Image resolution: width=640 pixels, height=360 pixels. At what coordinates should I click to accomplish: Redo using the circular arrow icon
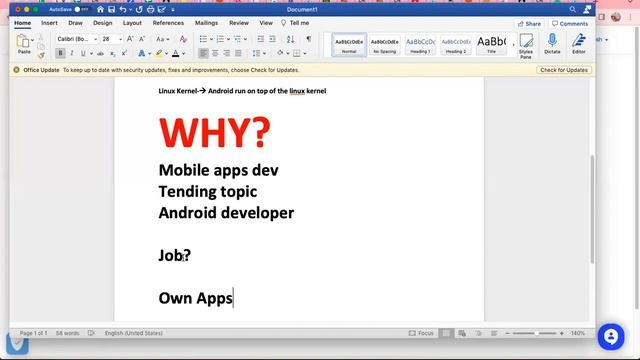pos(139,9)
